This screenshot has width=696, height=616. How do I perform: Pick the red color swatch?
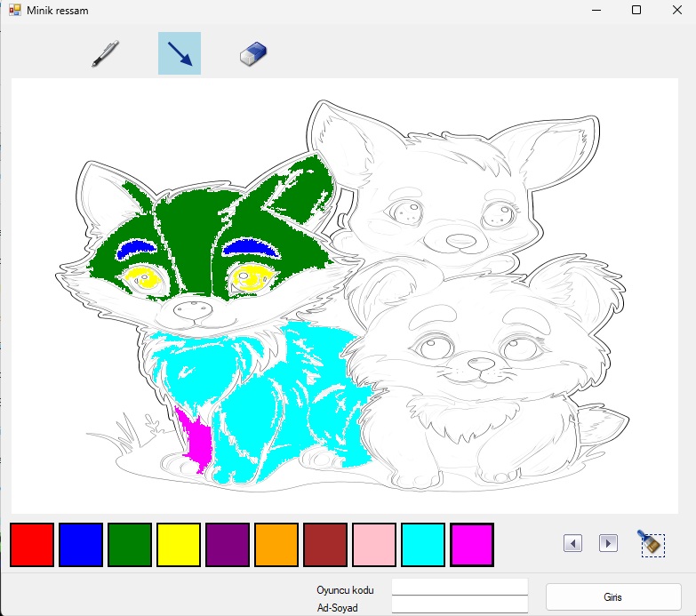click(32, 545)
